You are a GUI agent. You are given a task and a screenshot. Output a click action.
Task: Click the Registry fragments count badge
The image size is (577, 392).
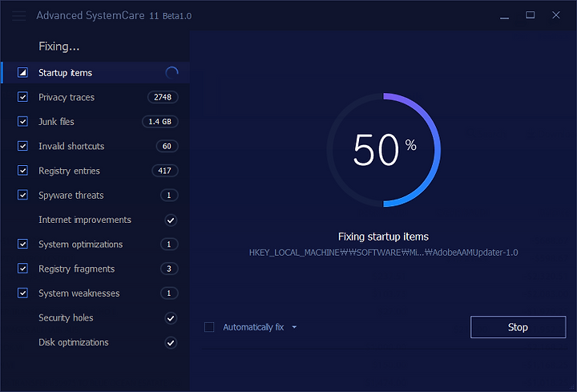(169, 269)
